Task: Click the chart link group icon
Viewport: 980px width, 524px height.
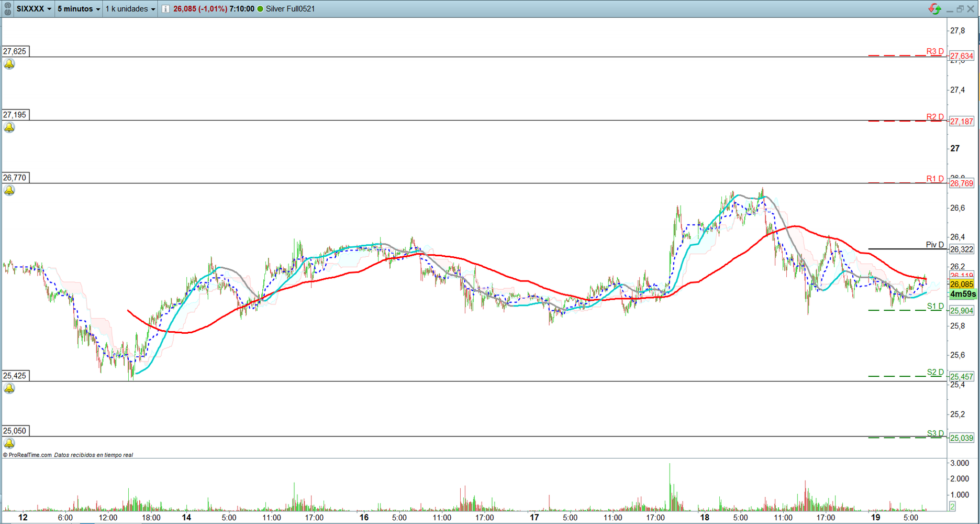Action: (x=8, y=9)
